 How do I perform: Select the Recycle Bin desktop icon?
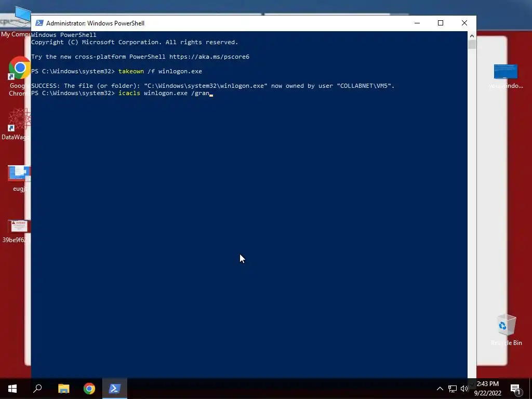(506, 330)
